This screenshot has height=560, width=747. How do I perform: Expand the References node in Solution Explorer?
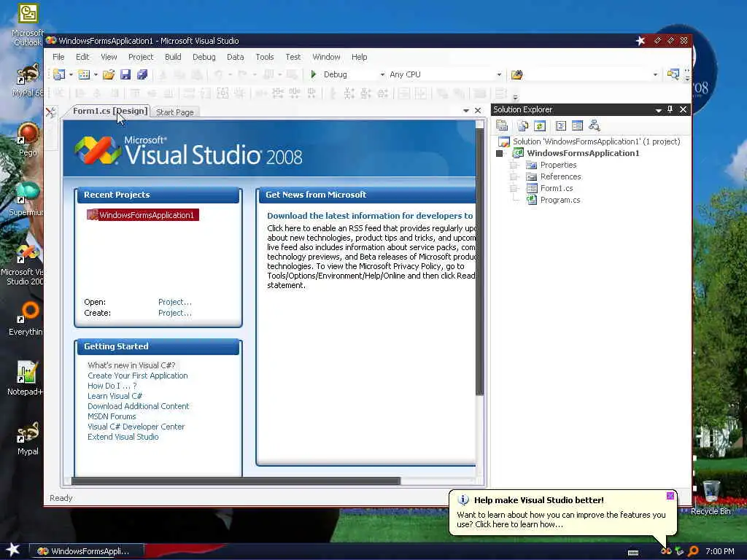514,176
